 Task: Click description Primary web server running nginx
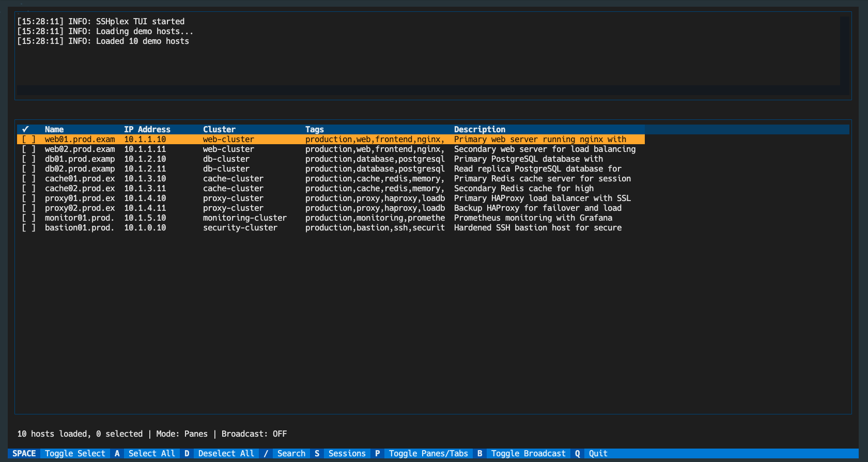(x=540, y=140)
